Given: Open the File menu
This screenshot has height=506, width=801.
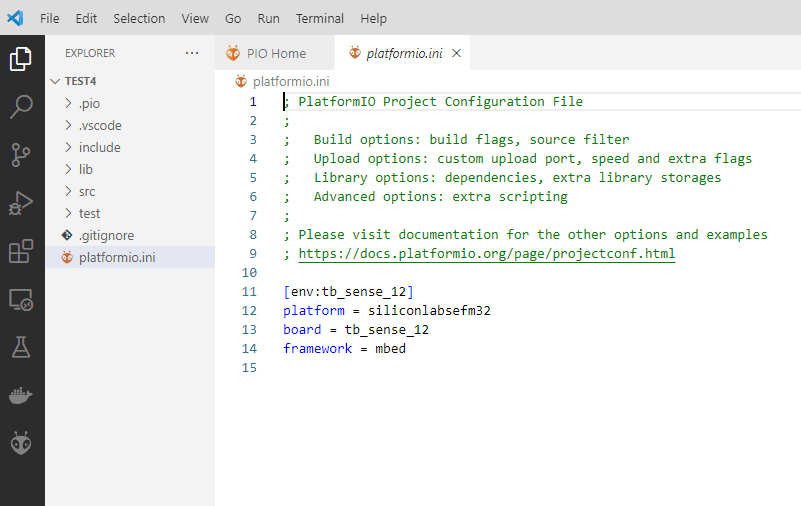Looking at the screenshot, I should point(50,18).
